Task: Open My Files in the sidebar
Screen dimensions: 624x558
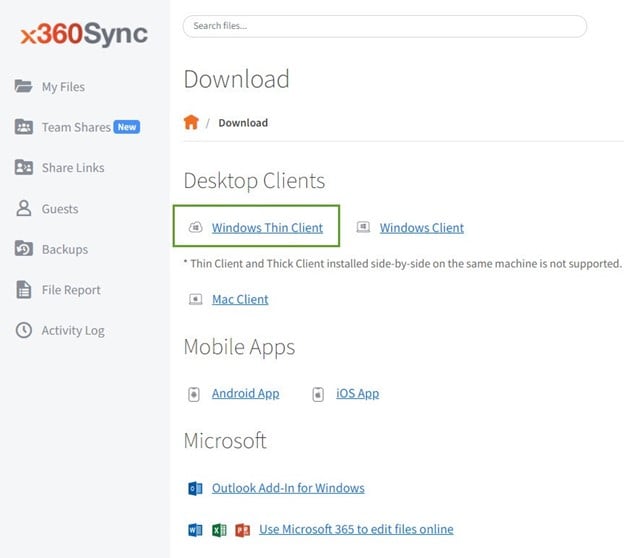Action: (x=63, y=87)
